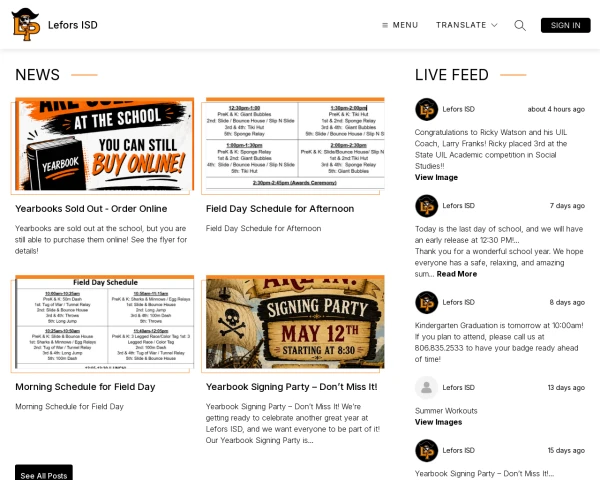The width and height of the screenshot is (600, 480).
Task: Click Read More on last day post
Action: 457,274
